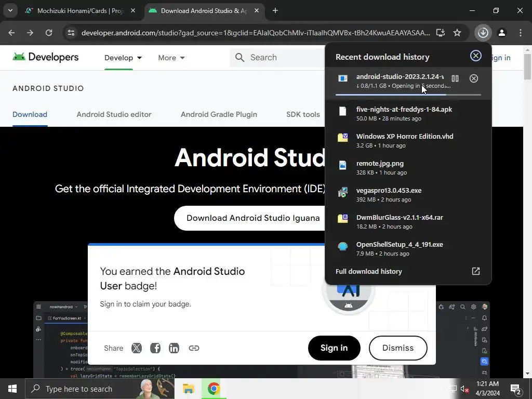The height and width of the screenshot is (399, 532).
Task: Cancel the android-studio download
Action: 474,79
